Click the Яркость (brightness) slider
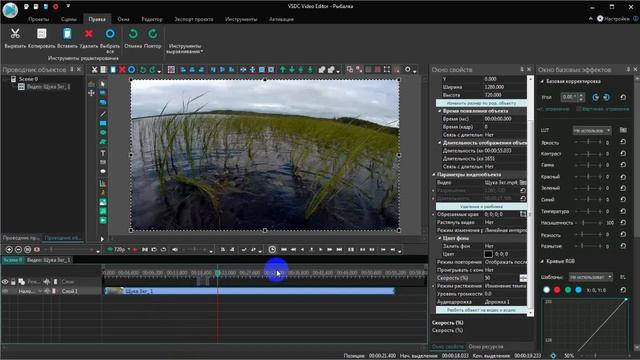Screen dimensions: 640x360 click(588, 142)
